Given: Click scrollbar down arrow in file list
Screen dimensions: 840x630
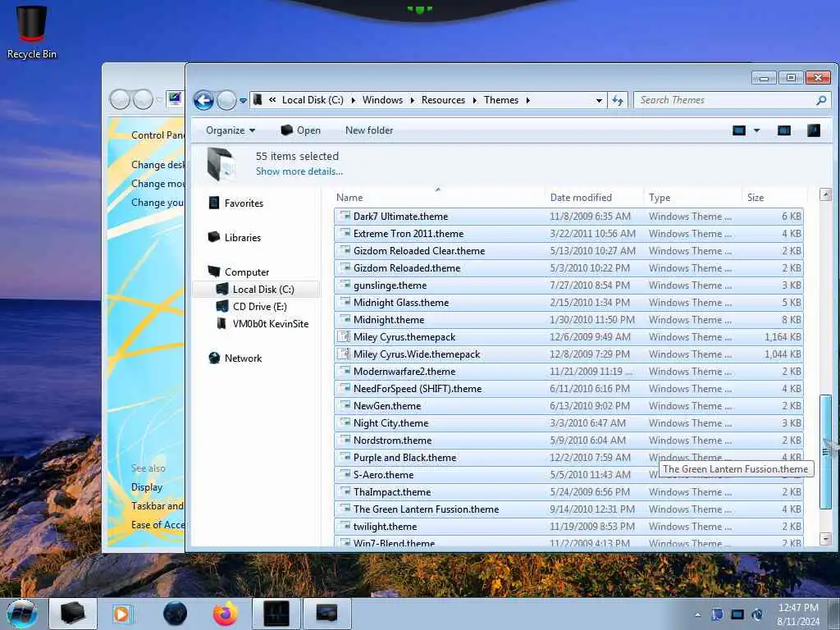Looking at the screenshot, I should [825, 538].
